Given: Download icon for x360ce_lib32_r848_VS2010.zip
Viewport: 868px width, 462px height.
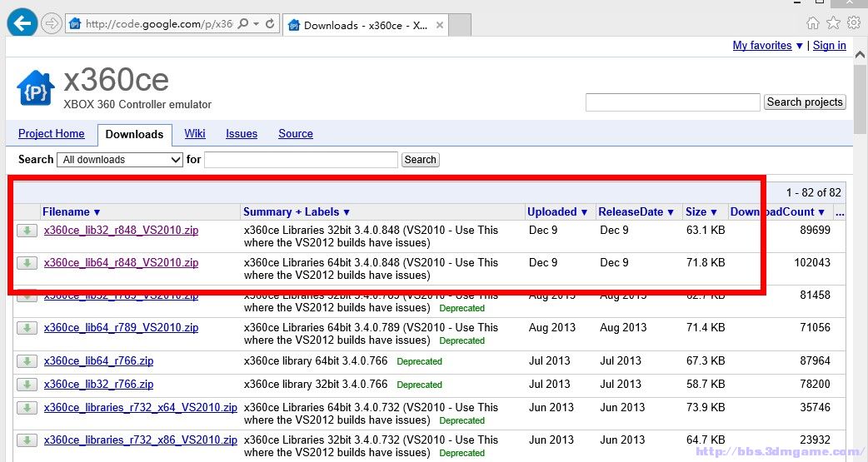Looking at the screenshot, I should click(x=27, y=231).
